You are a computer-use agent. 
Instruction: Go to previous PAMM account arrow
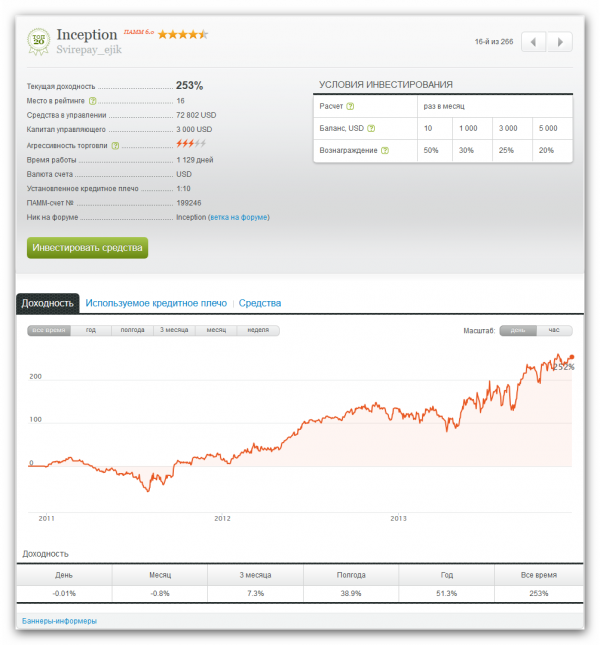point(533,42)
